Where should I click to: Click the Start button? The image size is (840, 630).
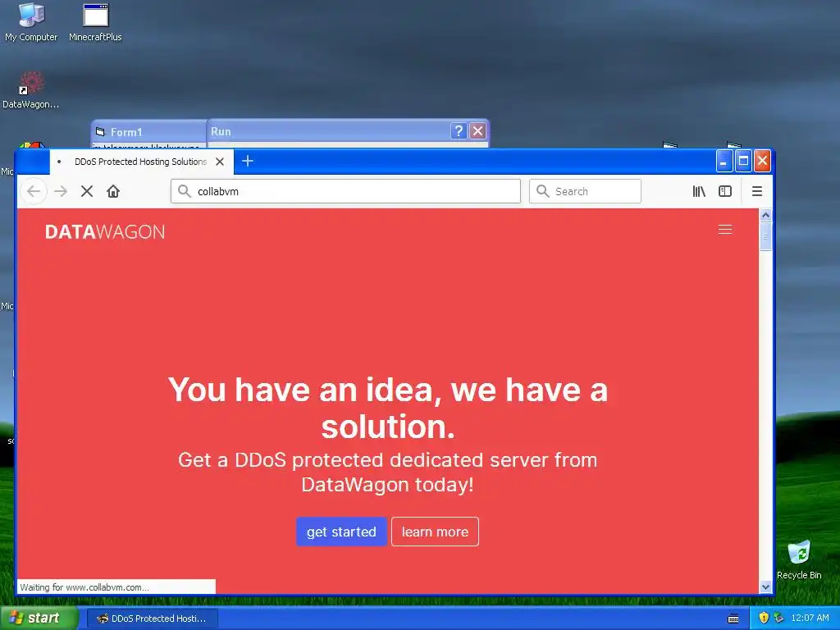pos(39,619)
